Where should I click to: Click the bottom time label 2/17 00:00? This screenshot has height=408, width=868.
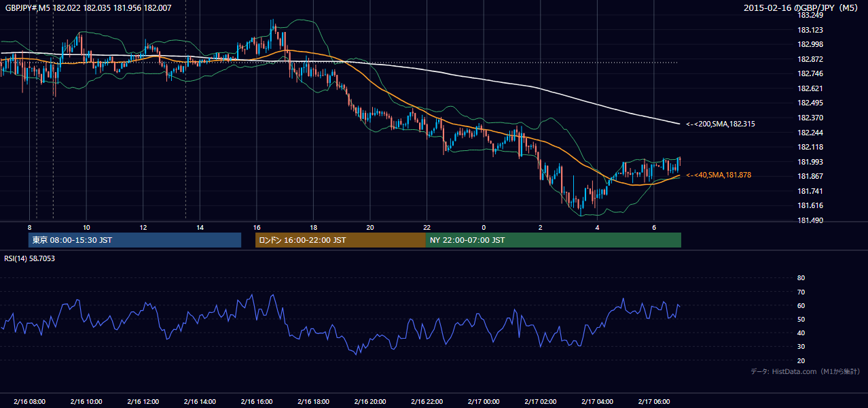pos(484,401)
